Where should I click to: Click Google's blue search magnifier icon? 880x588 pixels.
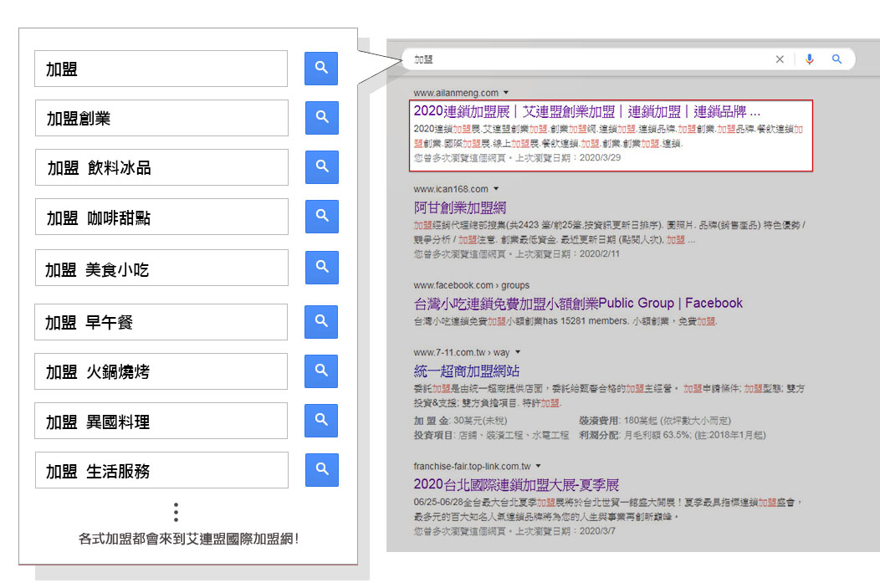(837, 59)
